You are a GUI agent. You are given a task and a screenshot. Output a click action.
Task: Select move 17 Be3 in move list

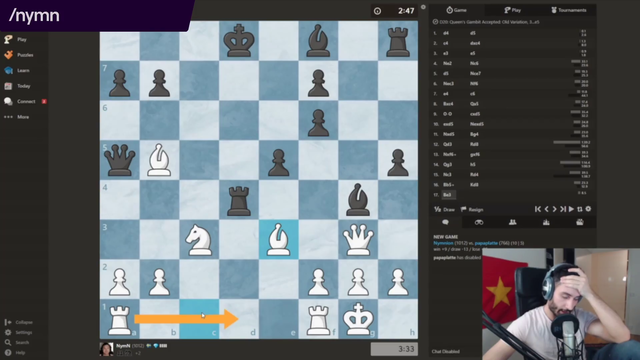[x=448, y=195]
